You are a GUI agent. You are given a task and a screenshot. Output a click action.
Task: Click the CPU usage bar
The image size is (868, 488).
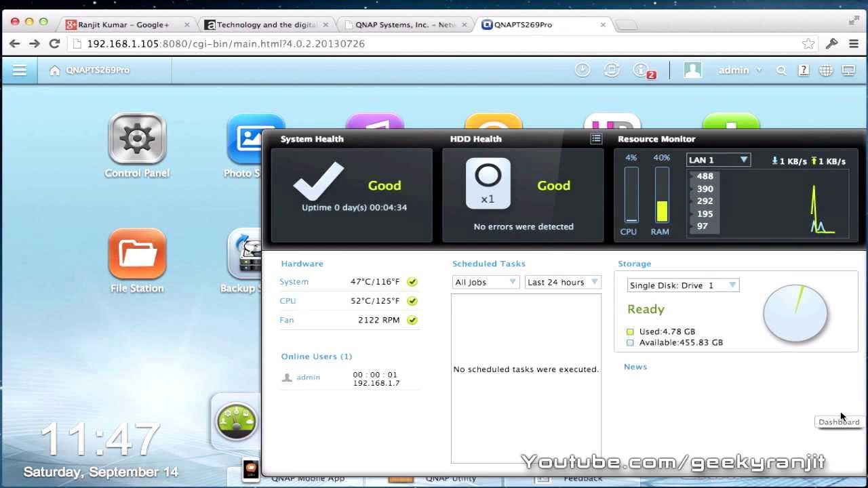click(631, 195)
